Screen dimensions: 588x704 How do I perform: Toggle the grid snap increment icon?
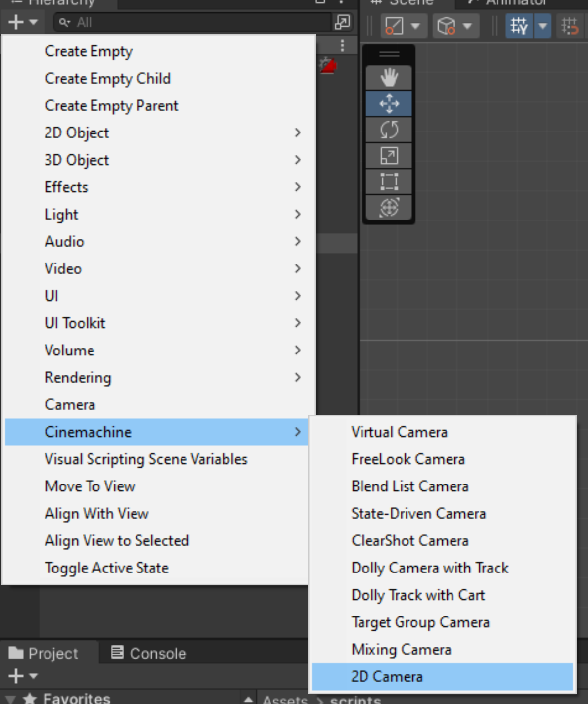coord(570,25)
